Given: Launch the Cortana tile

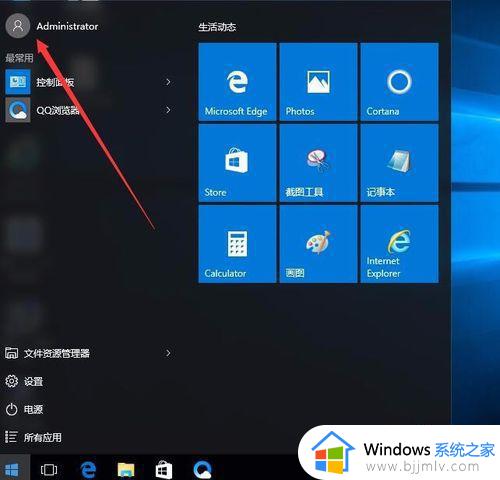Looking at the screenshot, I should pos(399,82).
